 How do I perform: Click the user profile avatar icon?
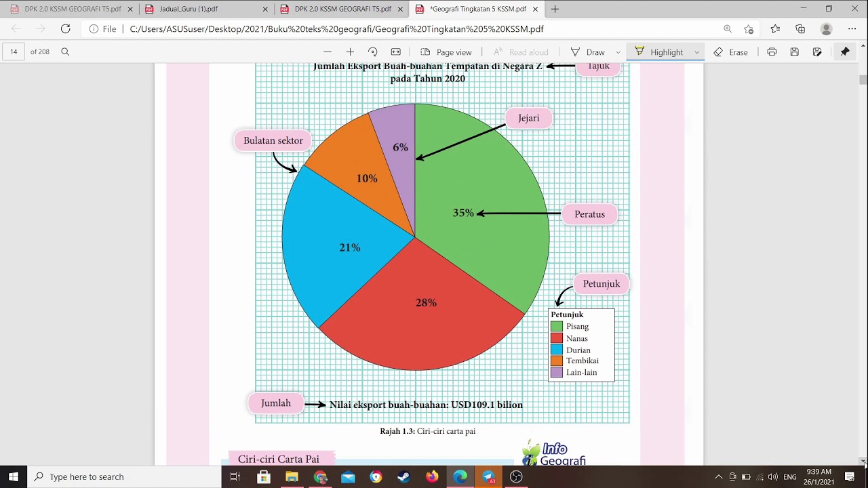pos(826,29)
